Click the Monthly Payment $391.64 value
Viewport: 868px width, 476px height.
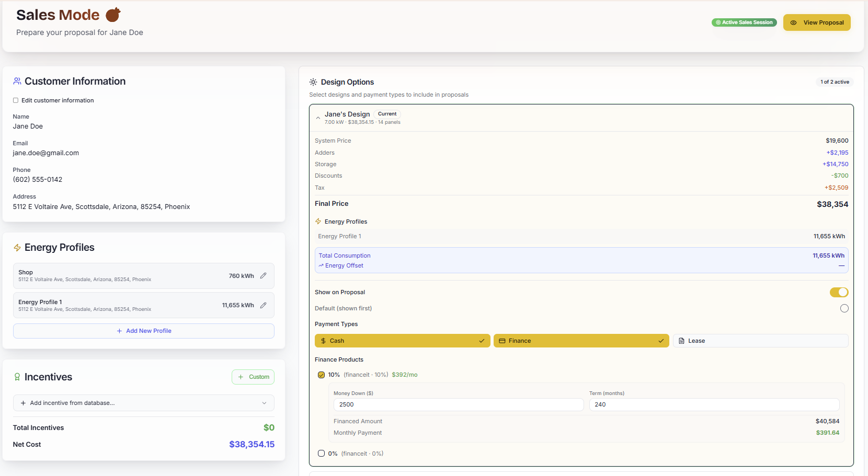coord(828,433)
